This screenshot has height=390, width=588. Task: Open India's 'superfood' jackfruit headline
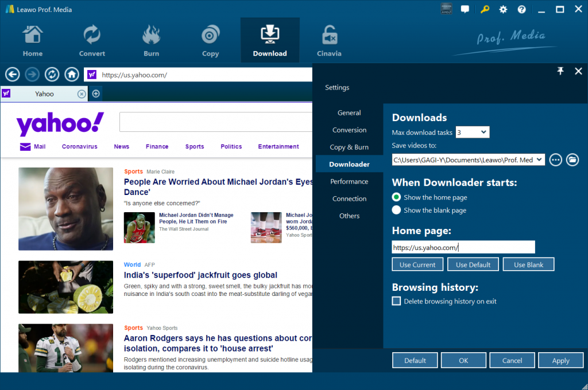(200, 275)
